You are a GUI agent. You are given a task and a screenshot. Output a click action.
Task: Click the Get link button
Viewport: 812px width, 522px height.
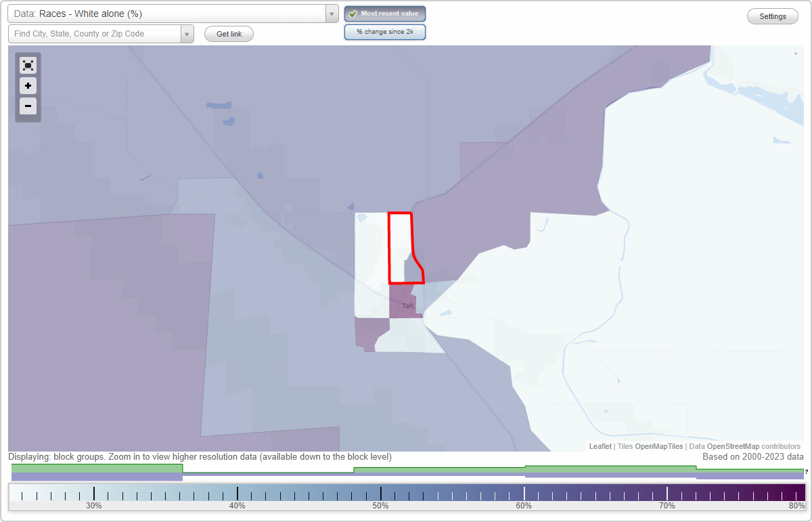click(x=229, y=33)
